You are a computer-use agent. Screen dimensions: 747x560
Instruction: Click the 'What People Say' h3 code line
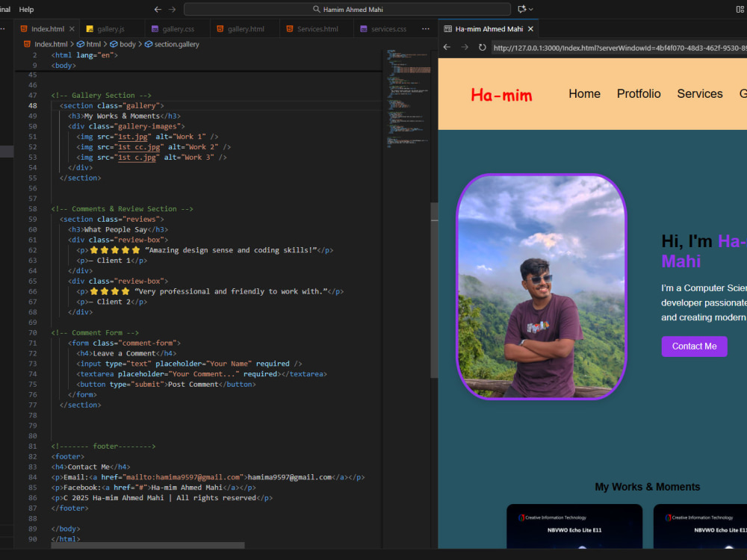coord(118,229)
